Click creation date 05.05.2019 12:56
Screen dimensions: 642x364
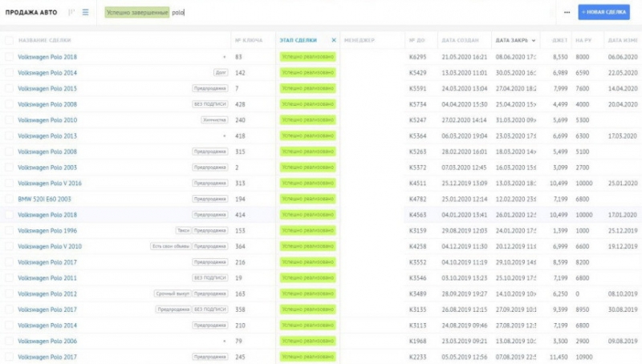pyautogui.click(x=465, y=357)
